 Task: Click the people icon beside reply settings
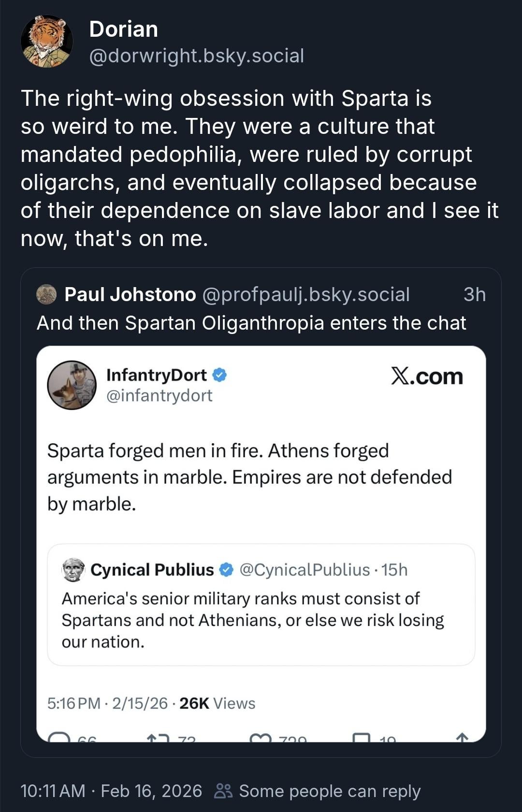223,791
